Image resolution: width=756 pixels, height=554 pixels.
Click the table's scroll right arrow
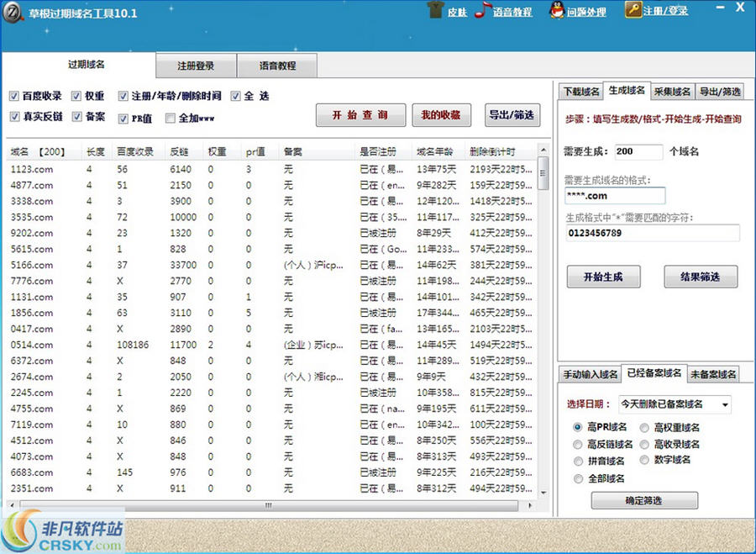click(x=530, y=506)
